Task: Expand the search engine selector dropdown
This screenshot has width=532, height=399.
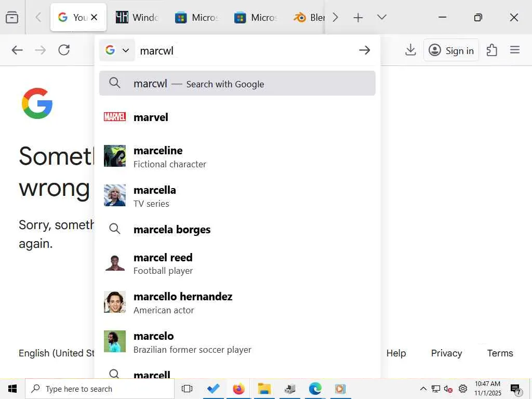Action: [x=117, y=50]
